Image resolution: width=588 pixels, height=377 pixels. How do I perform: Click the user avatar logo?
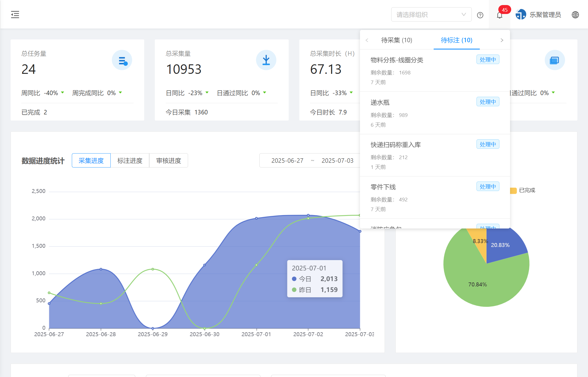click(521, 15)
